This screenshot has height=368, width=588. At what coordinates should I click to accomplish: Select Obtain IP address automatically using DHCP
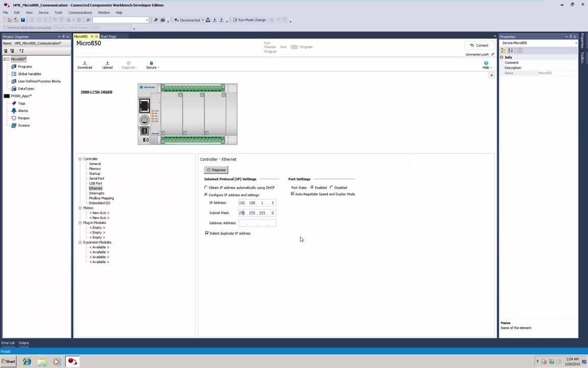(206, 188)
